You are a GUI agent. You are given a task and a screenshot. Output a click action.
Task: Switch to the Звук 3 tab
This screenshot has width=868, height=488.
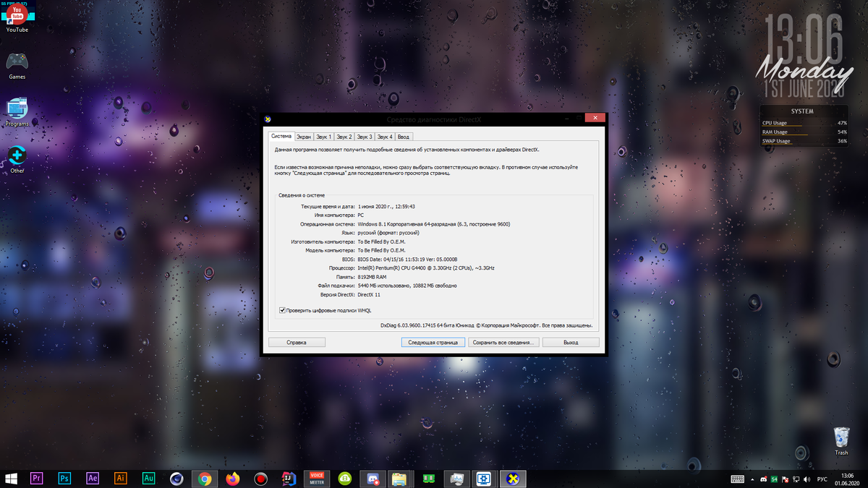click(x=364, y=137)
